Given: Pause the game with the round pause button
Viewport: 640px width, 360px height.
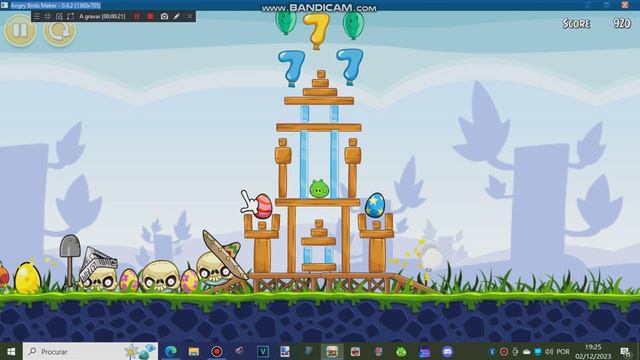Looking at the screenshot, I should coord(20,30).
